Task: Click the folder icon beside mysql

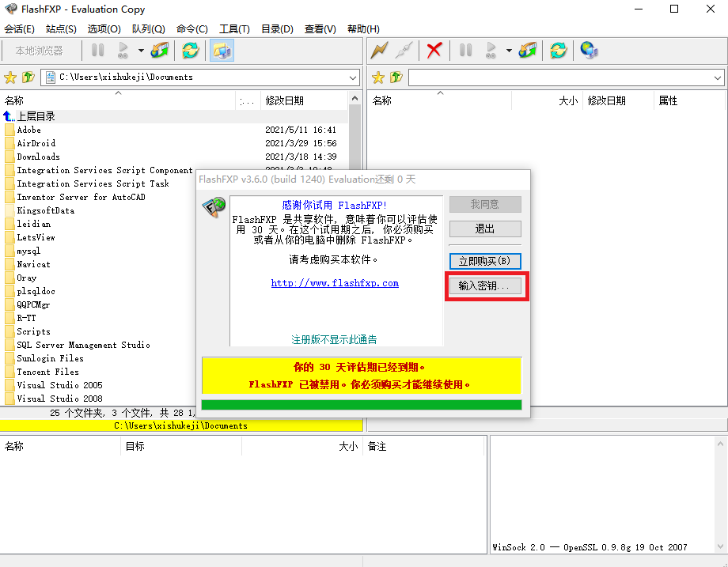Action: coord(9,251)
